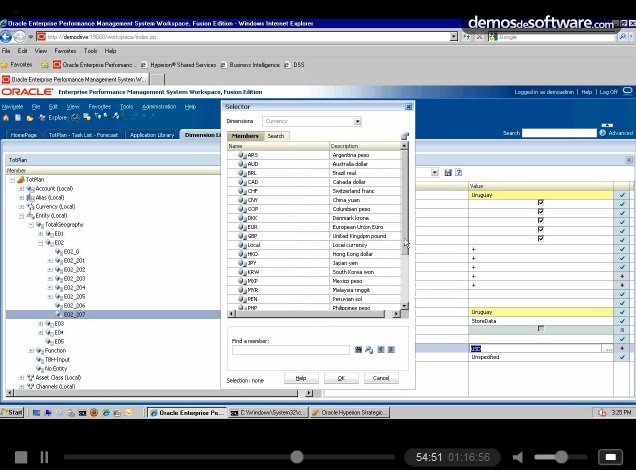Viewport: 636px width, 470px height.
Task: Close the TotPlan panel with X
Action: (x=629, y=160)
